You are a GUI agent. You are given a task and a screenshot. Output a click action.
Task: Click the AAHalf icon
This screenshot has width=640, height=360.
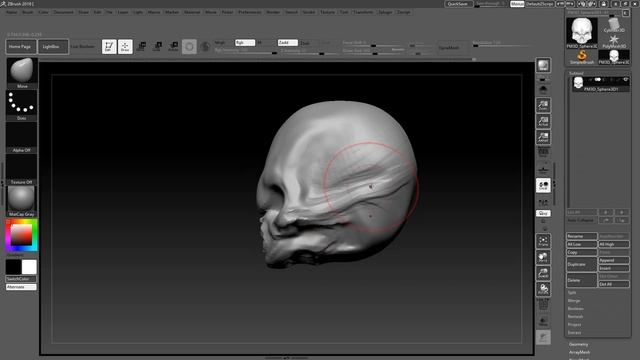pyautogui.click(x=543, y=137)
